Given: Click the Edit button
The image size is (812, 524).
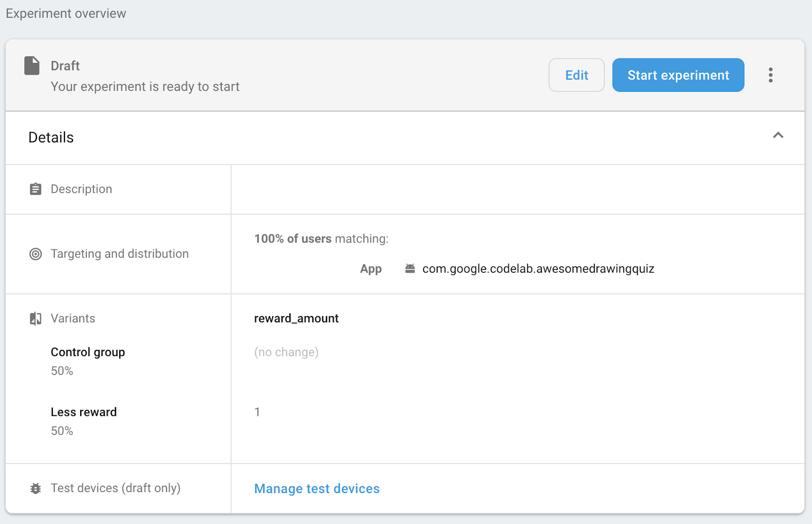Looking at the screenshot, I should click(576, 75).
